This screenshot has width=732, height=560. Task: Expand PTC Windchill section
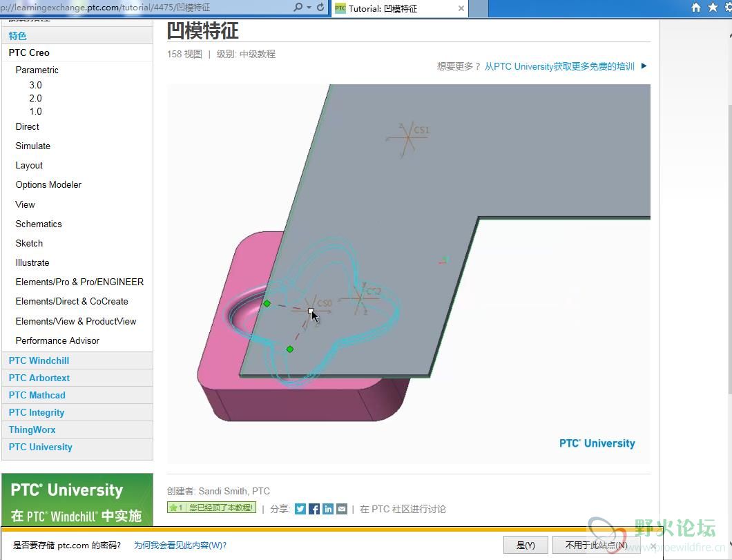(77, 360)
